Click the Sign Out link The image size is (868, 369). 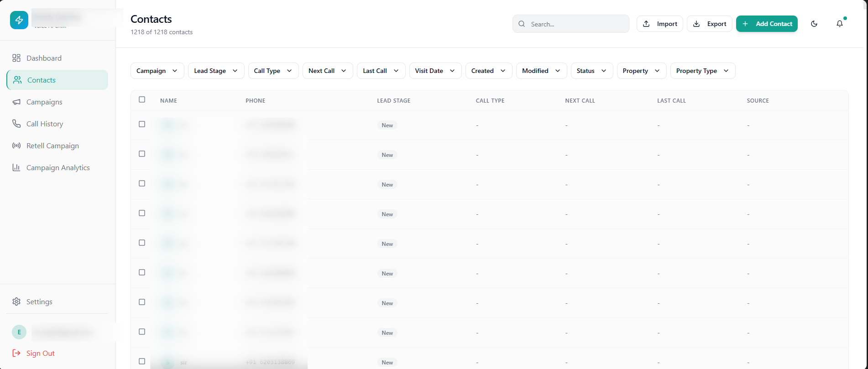pyautogui.click(x=40, y=353)
